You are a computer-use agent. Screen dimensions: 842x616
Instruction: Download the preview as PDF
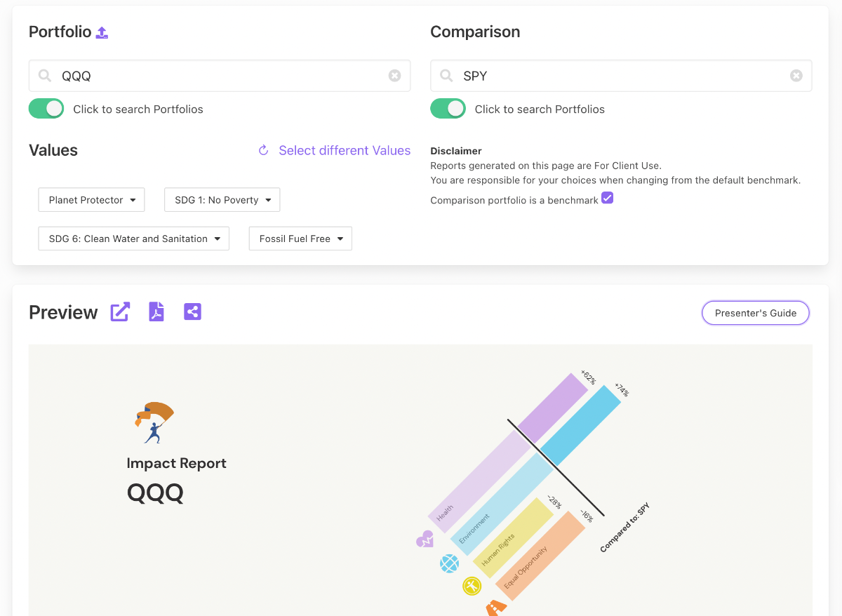coord(156,312)
